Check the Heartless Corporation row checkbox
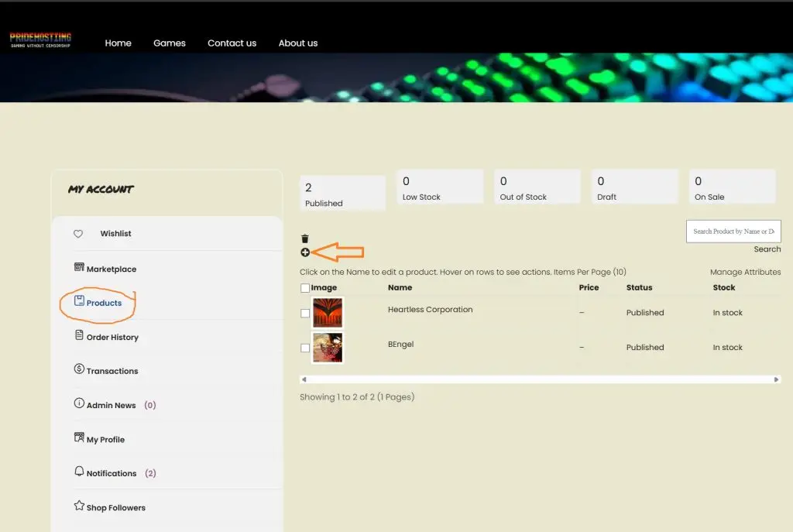The height and width of the screenshot is (532, 793). 305,314
